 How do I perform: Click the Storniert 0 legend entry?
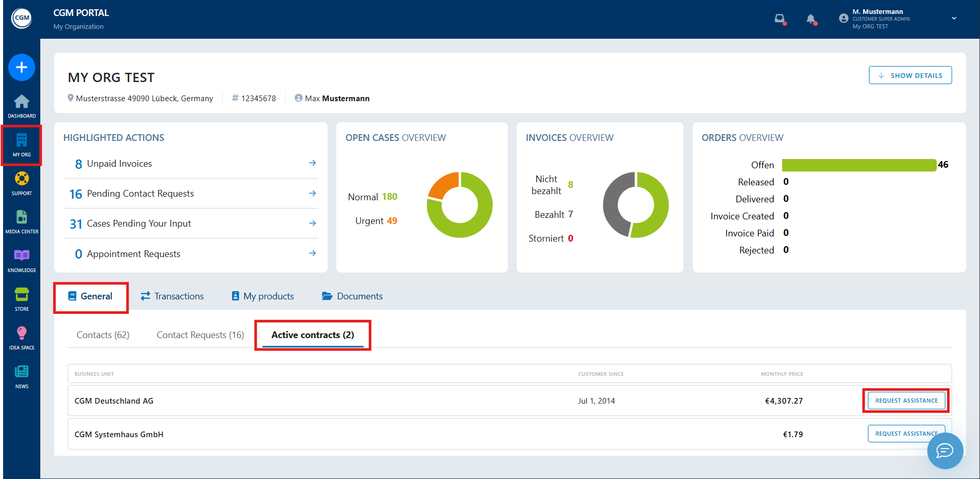[x=551, y=238]
